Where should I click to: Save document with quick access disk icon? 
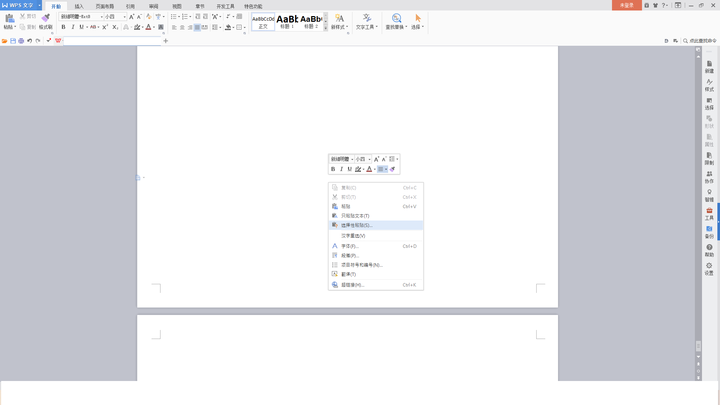[x=13, y=41]
